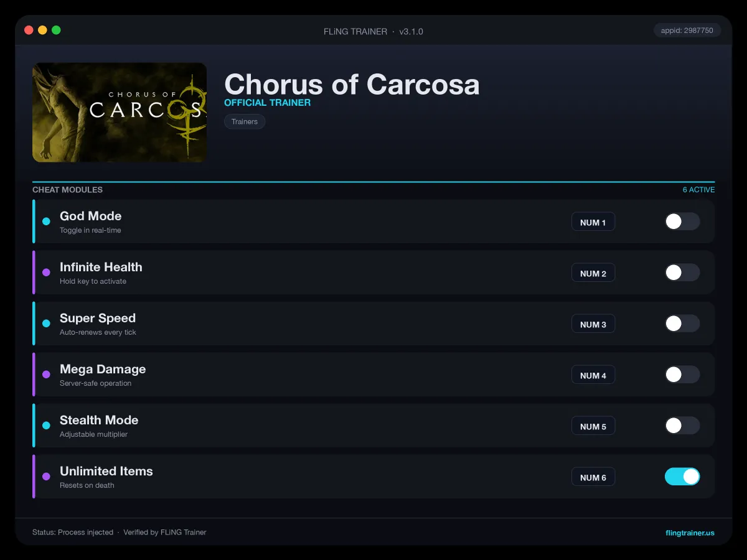This screenshot has height=560, width=747.
Task: Click the purple dot next to Mega Damage
Action: point(46,375)
